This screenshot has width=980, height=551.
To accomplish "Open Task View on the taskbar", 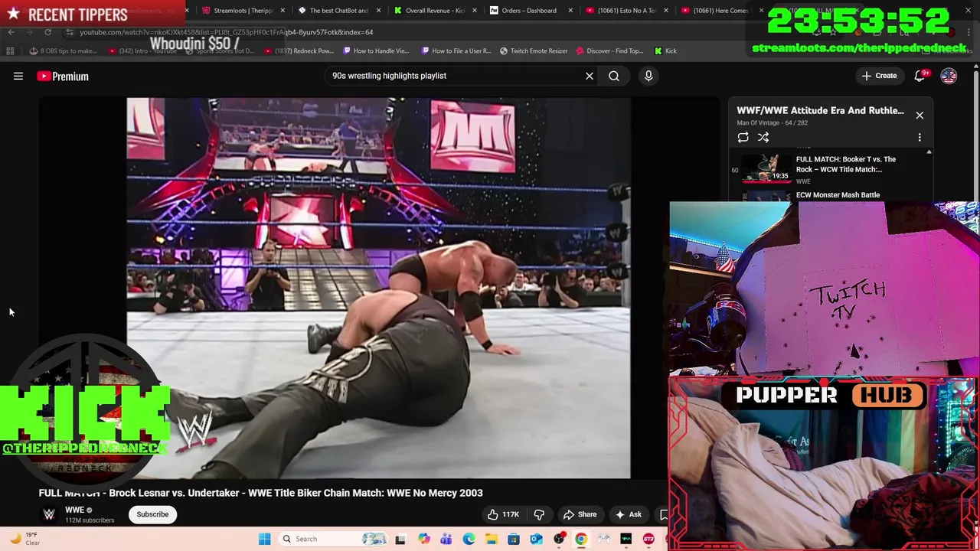I will point(400,539).
